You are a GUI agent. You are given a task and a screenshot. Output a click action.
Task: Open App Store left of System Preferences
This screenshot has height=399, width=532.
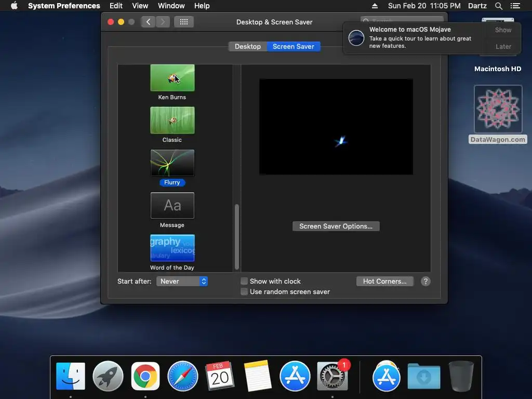click(295, 376)
